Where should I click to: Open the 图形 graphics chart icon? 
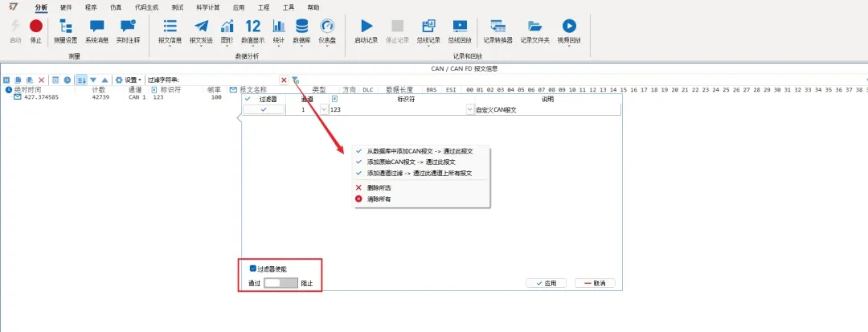(x=227, y=26)
